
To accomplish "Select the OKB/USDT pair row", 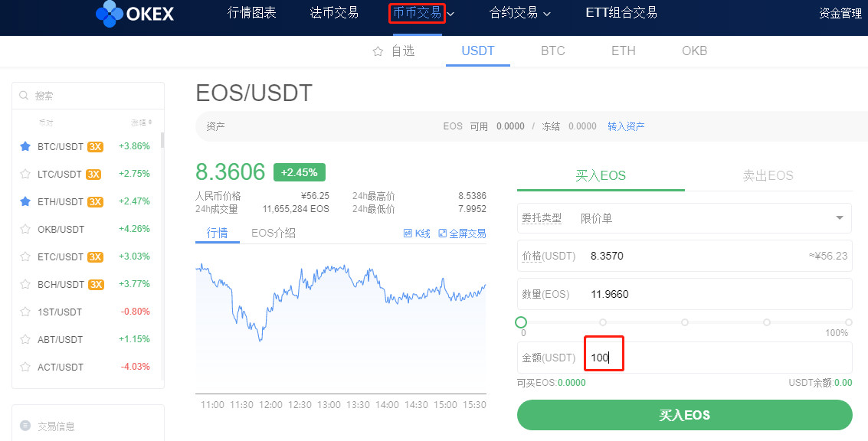I will coord(87,229).
